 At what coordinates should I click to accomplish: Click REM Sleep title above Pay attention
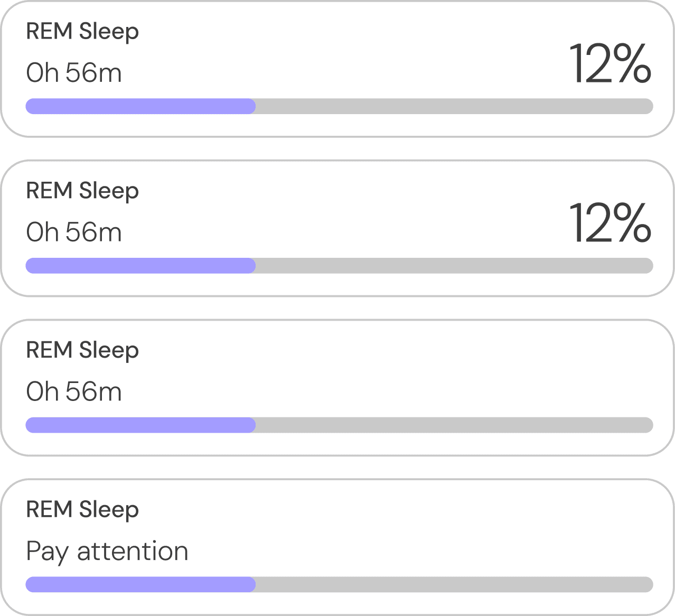point(82,510)
